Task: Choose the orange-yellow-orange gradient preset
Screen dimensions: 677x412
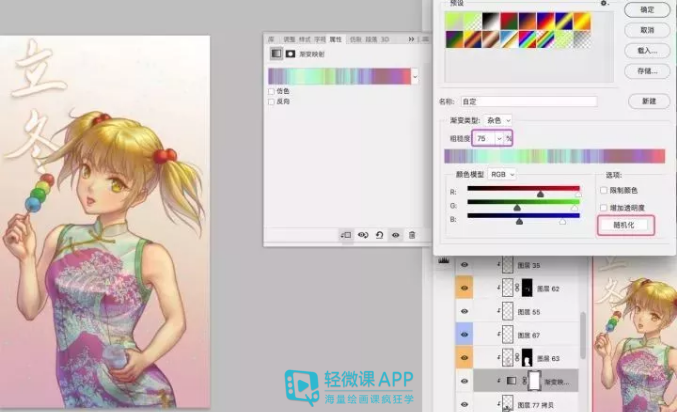Action: pos(582,21)
